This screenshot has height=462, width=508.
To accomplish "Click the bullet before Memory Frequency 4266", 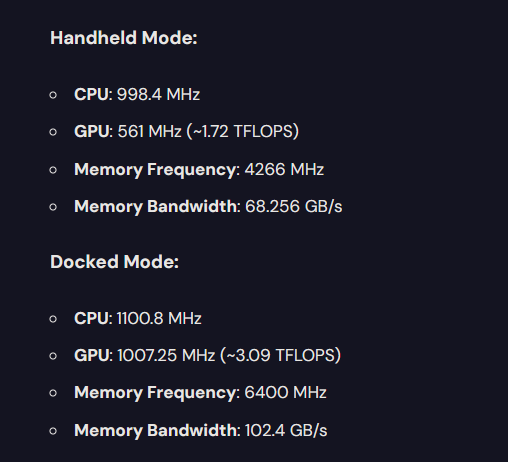I will pyautogui.click(x=53, y=170).
